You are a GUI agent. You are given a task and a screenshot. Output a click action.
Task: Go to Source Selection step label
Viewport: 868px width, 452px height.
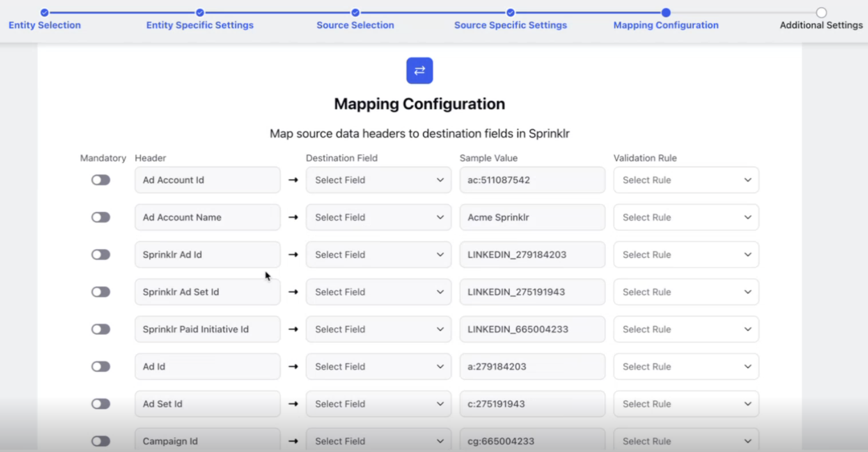355,25
